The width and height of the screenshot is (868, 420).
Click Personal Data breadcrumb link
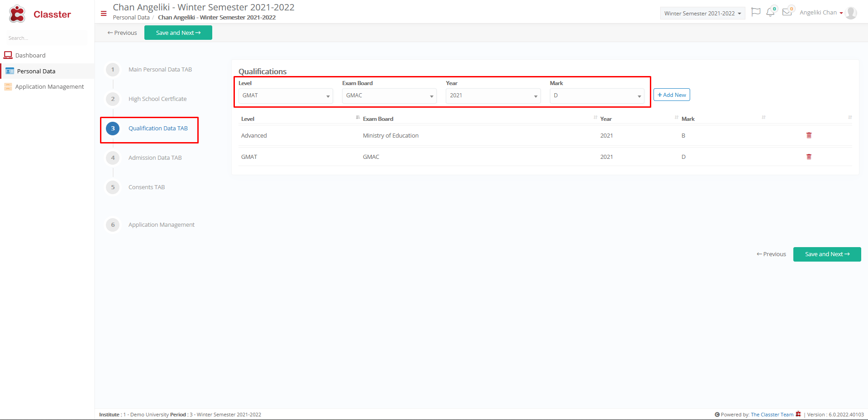click(131, 17)
